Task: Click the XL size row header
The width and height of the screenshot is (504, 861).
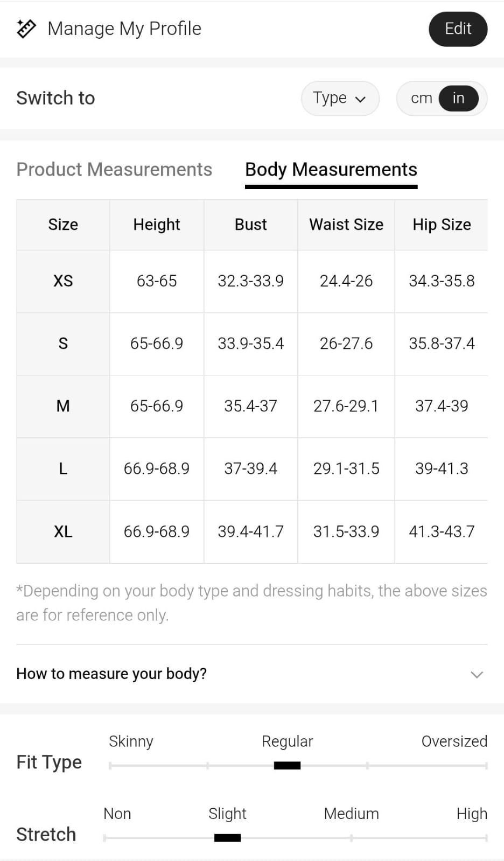Action: click(x=63, y=532)
